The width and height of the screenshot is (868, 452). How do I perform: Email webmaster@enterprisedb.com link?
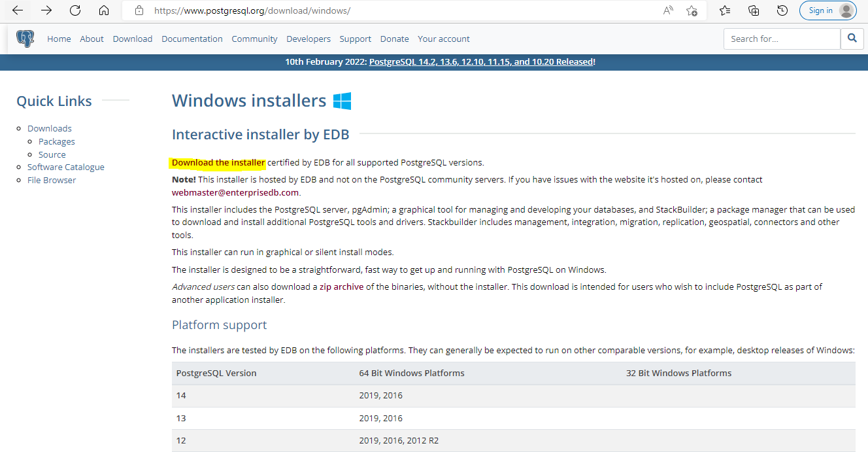235,192
